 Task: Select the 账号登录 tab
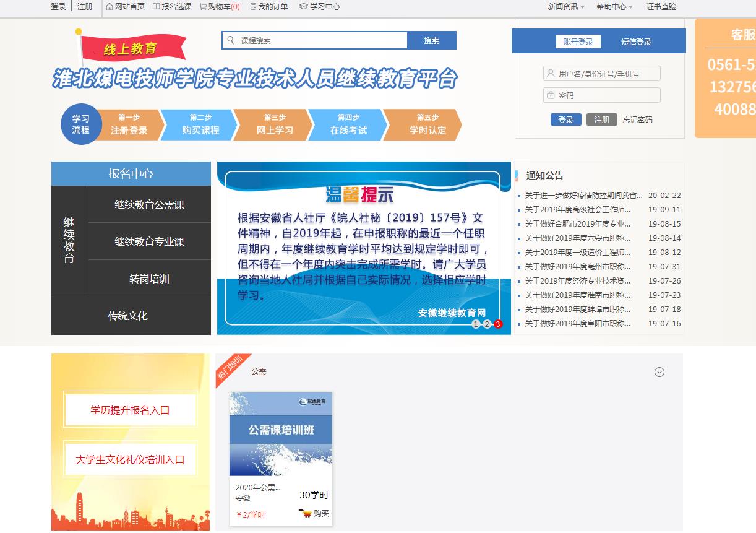tap(578, 42)
